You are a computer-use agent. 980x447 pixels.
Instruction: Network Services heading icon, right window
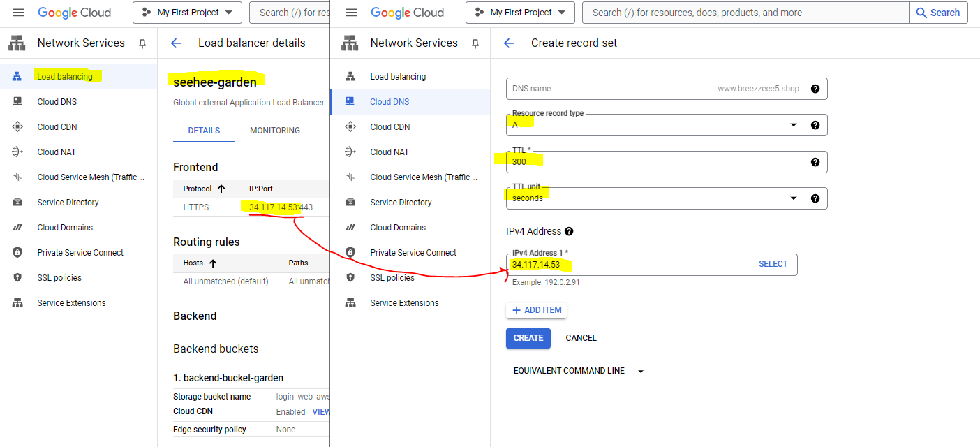(350, 43)
